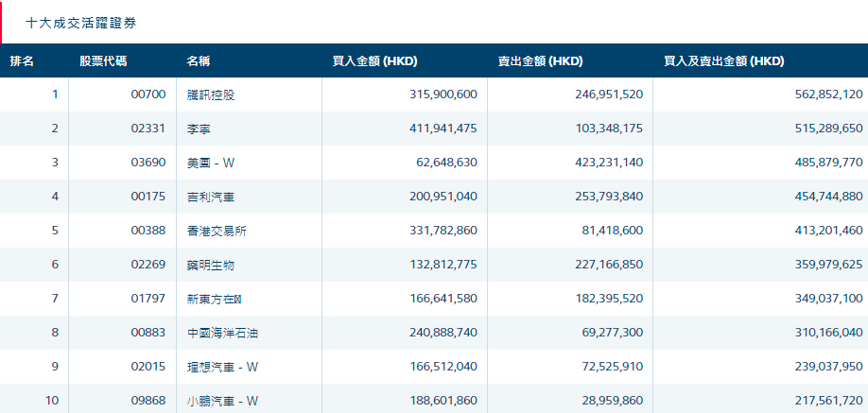This screenshot has height=413, width=868.
Task: Click rank number 1 in 騰訊控股 row
Action: coord(55,95)
